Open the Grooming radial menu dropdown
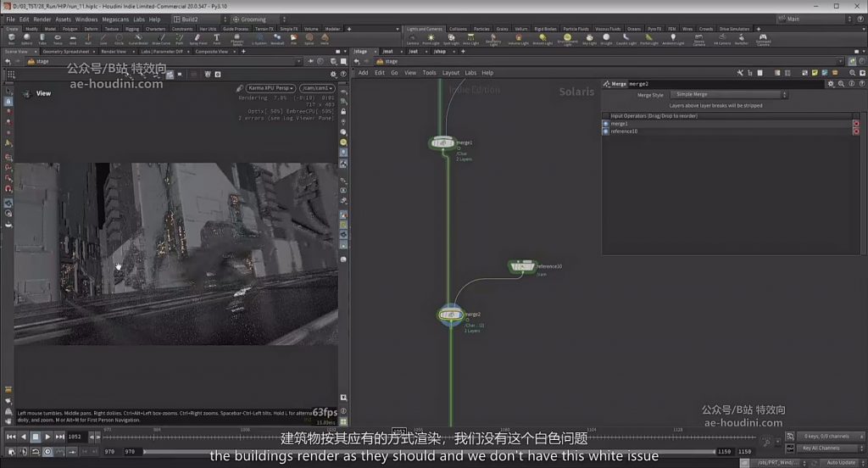The height and width of the screenshot is (468, 868). coord(259,19)
